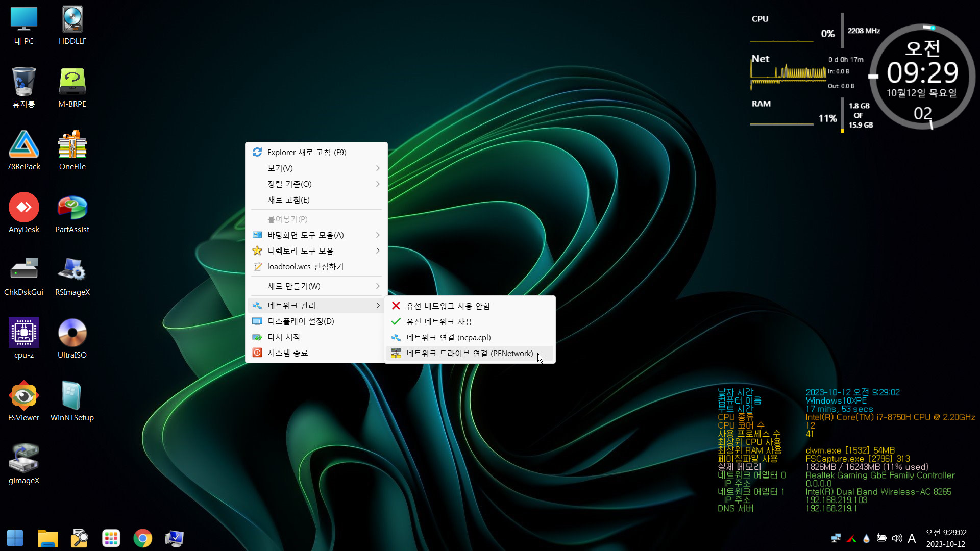The height and width of the screenshot is (551, 980).
Task: Open File Explorer from the taskbar
Action: coord(48,538)
